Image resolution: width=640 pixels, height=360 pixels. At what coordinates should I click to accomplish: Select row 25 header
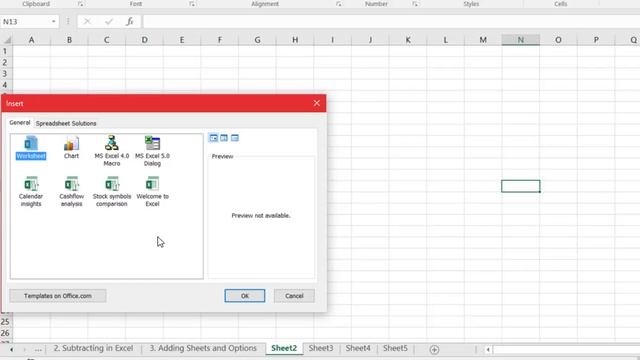coord(6,322)
